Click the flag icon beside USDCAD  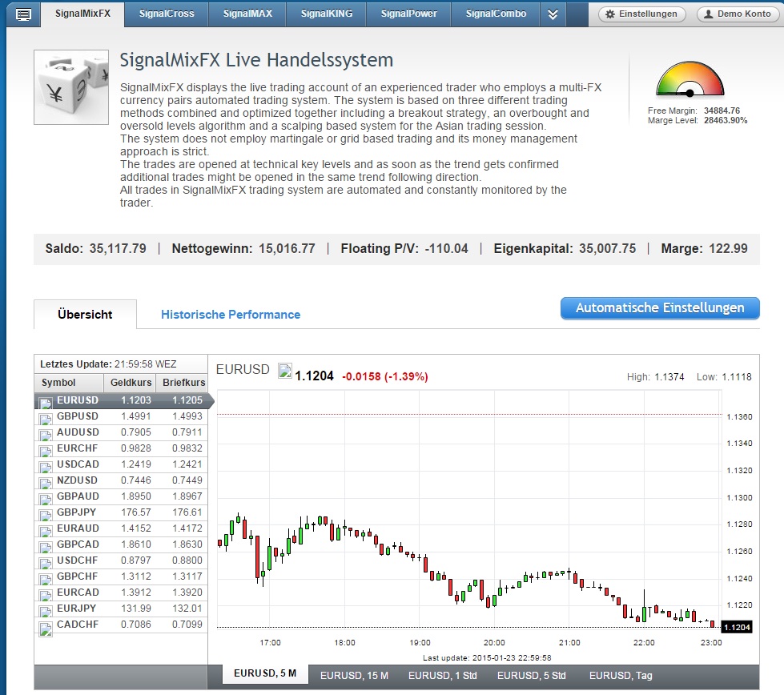46,465
